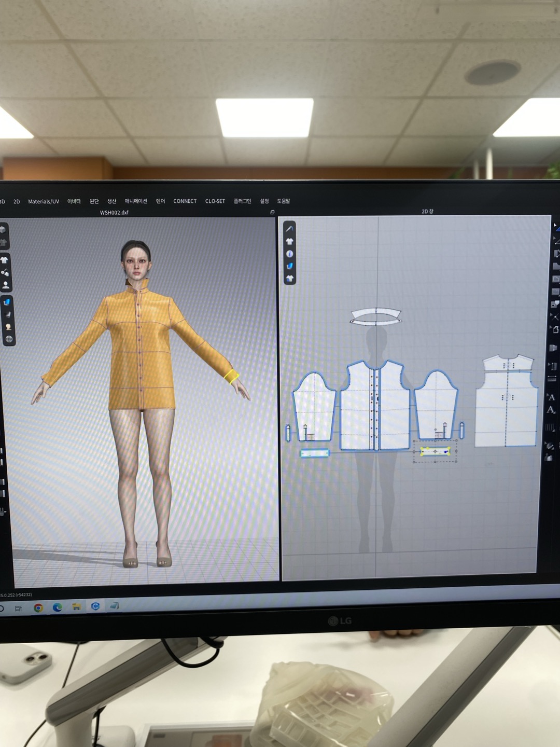The height and width of the screenshot is (747, 560).
Task: Click the globe environment icon in 3D toolbar
Action: [9, 339]
